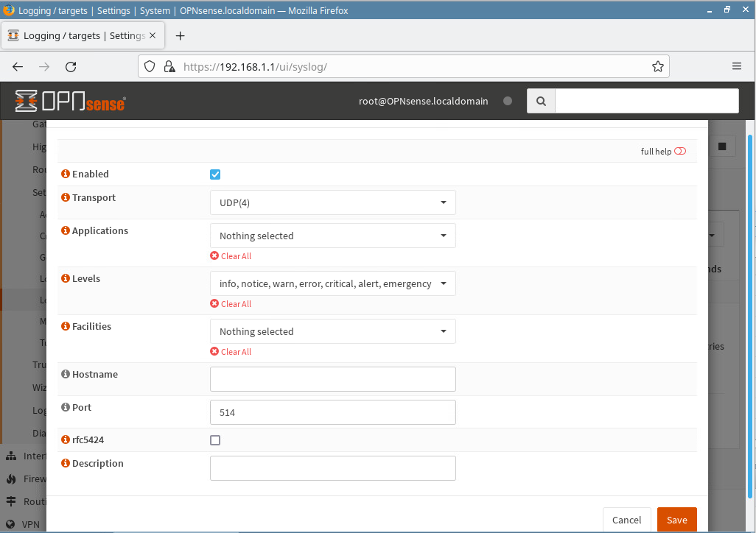Open the Levels selection dropdown

[332, 283]
